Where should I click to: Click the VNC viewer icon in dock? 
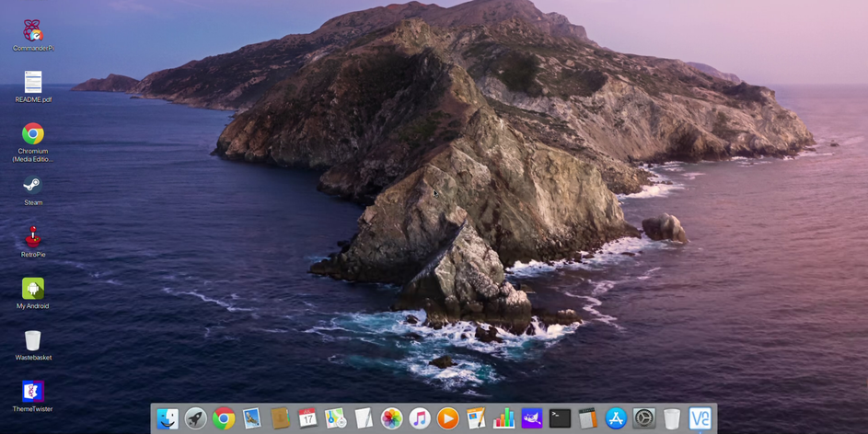700,418
